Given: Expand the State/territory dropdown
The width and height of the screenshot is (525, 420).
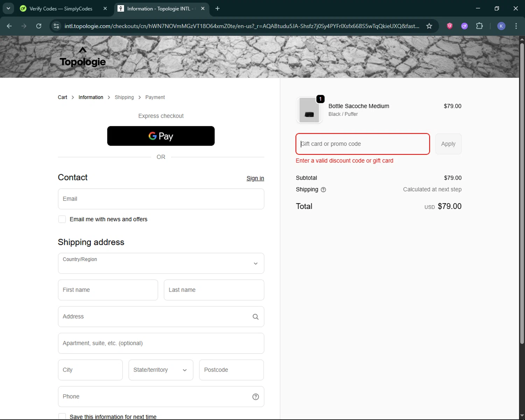Looking at the screenshot, I should [161, 370].
